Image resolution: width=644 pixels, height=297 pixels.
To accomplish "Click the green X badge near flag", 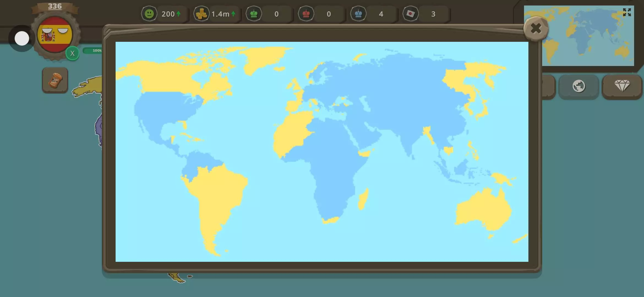I will [72, 53].
